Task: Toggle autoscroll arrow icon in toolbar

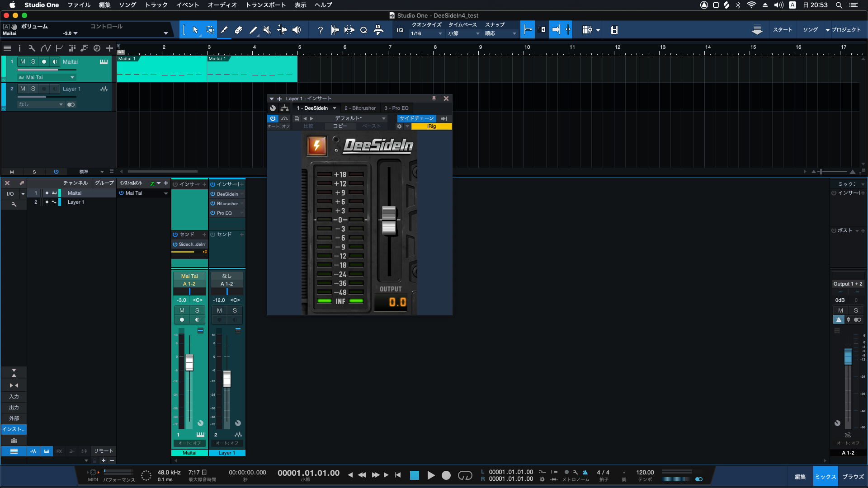Action: pyautogui.click(x=556, y=30)
